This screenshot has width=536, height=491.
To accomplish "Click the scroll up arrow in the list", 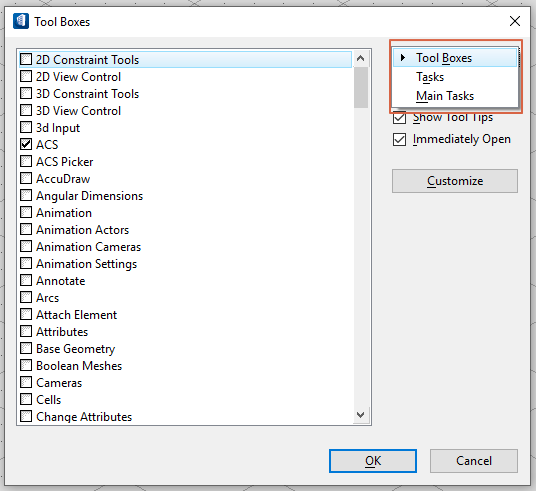I will (360, 58).
